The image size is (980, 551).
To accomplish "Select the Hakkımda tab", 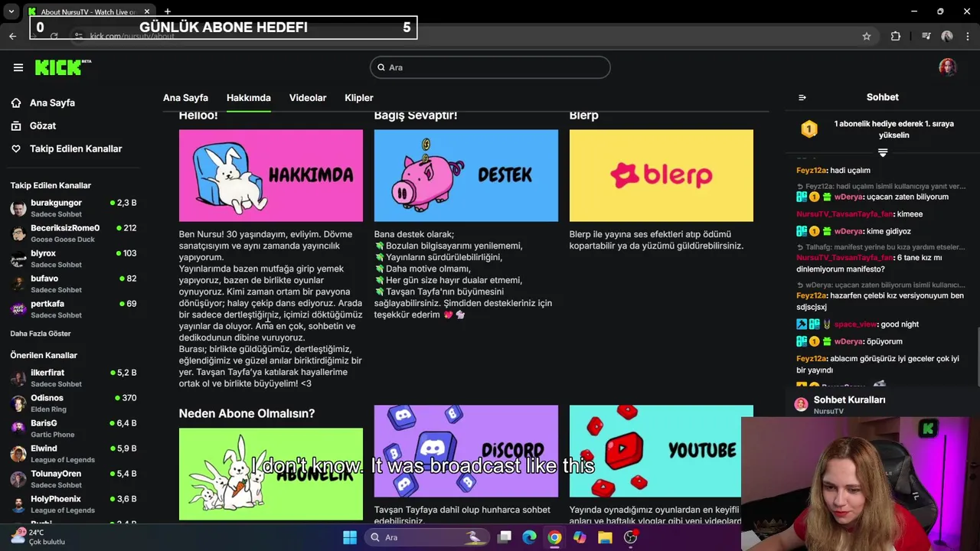I will point(249,98).
